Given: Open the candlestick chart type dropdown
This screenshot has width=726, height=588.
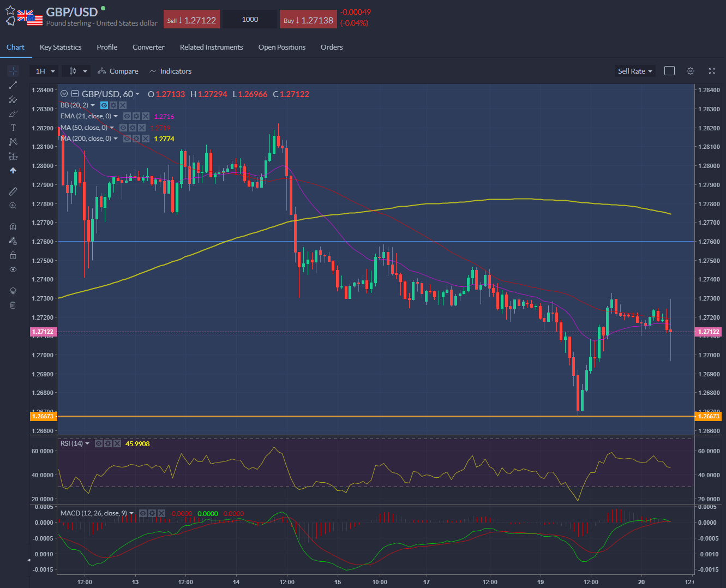Looking at the screenshot, I should coord(76,71).
